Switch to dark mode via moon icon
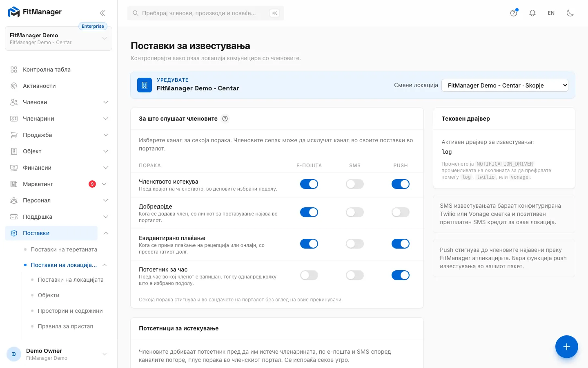 [x=570, y=13]
